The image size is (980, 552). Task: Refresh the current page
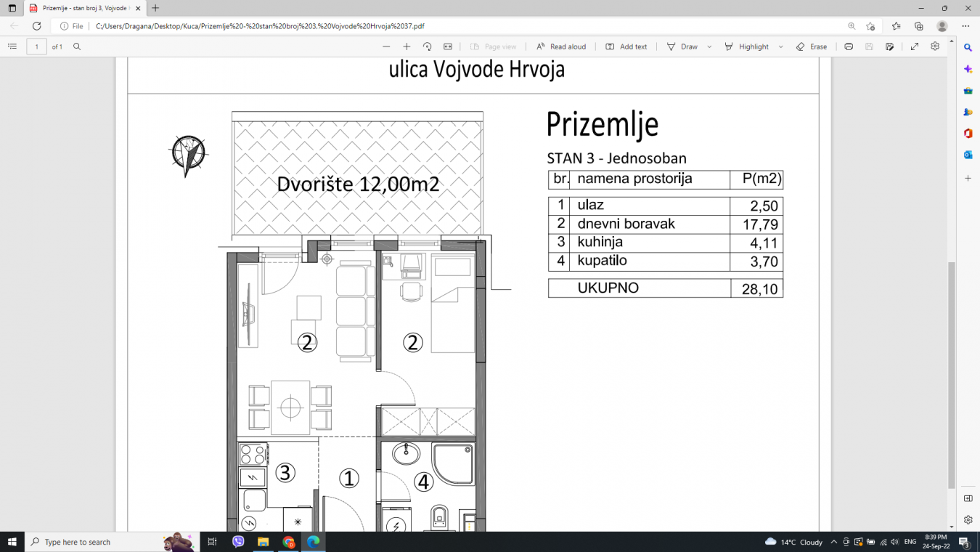pyautogui.click(x=36, y=26)
